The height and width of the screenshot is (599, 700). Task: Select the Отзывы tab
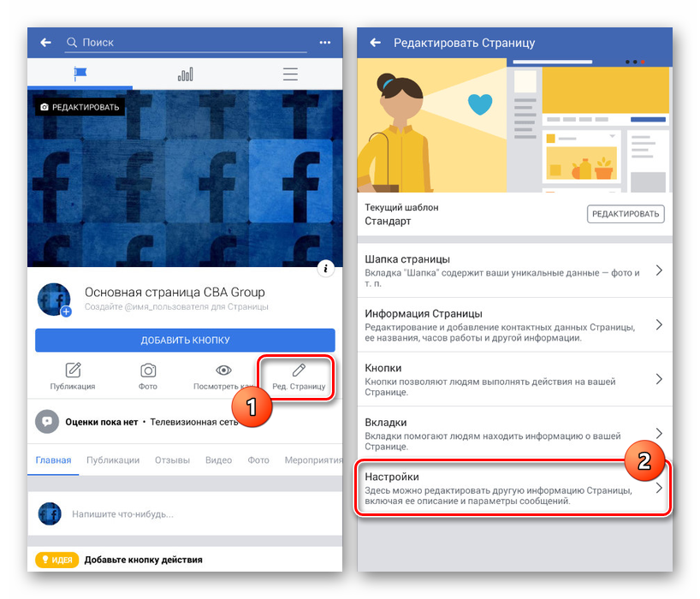(172, 460)
